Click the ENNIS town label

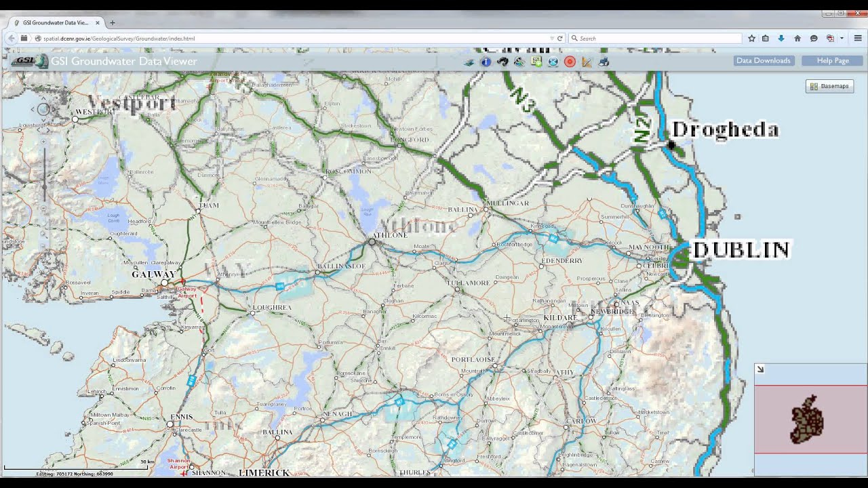pyautogui.click(x=182, y=417)
